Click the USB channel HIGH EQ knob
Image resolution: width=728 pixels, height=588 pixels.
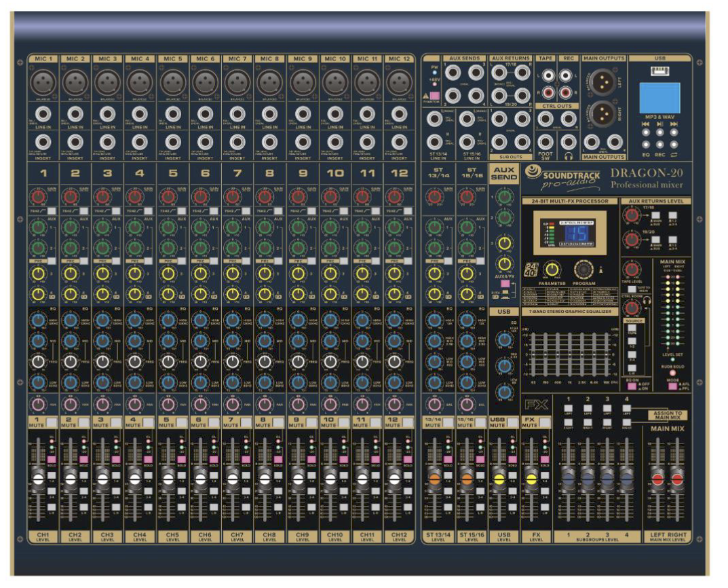503,339
